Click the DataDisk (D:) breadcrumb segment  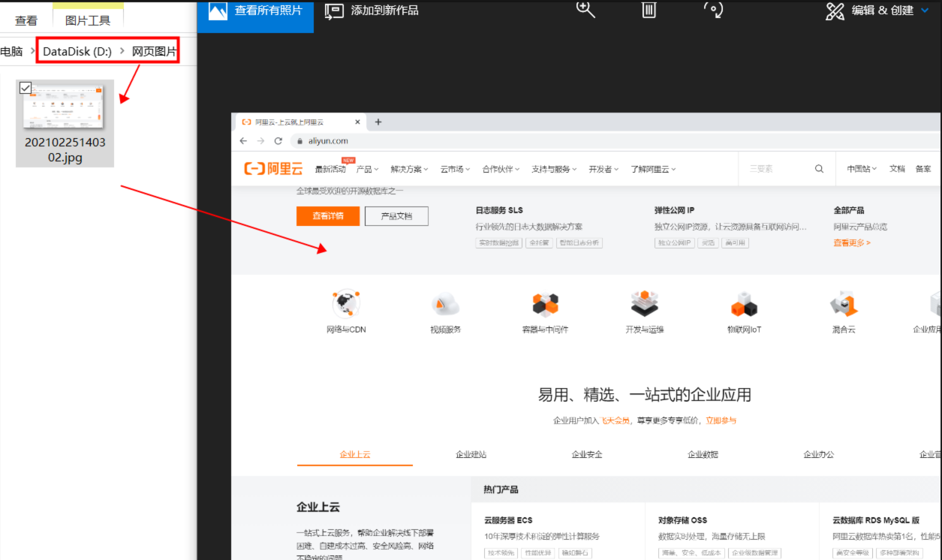[77, 52]
